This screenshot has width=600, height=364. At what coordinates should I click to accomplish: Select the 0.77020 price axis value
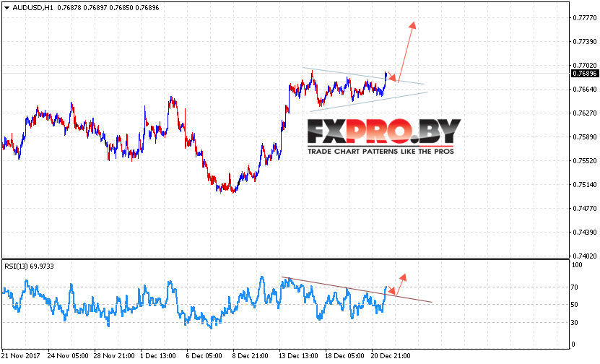[584, 66]
